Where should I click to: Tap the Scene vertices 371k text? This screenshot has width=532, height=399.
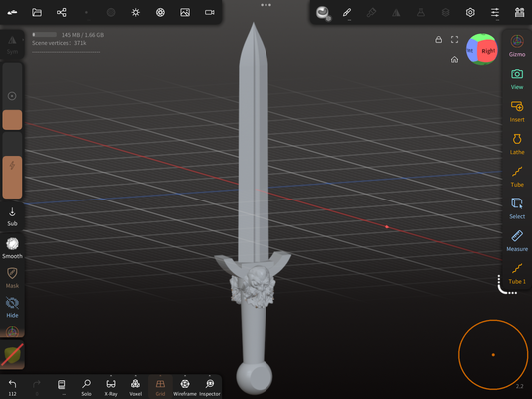pos(59,43)
